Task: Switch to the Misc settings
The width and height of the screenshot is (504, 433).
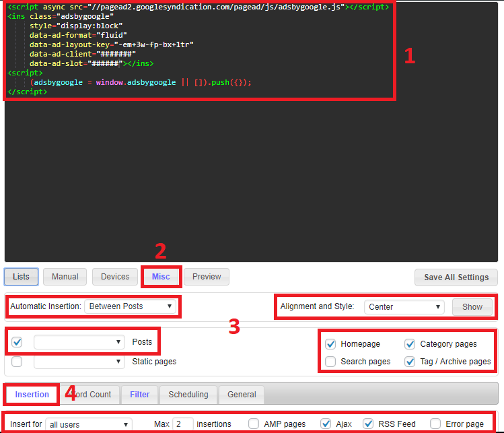Action: tap(161, 277)
